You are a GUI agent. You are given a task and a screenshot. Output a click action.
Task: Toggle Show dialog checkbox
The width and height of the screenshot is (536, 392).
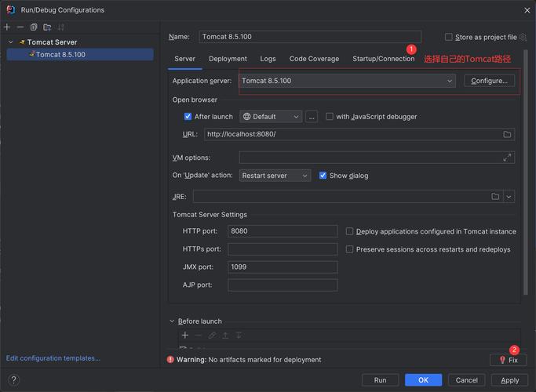(x=323, y=176)
